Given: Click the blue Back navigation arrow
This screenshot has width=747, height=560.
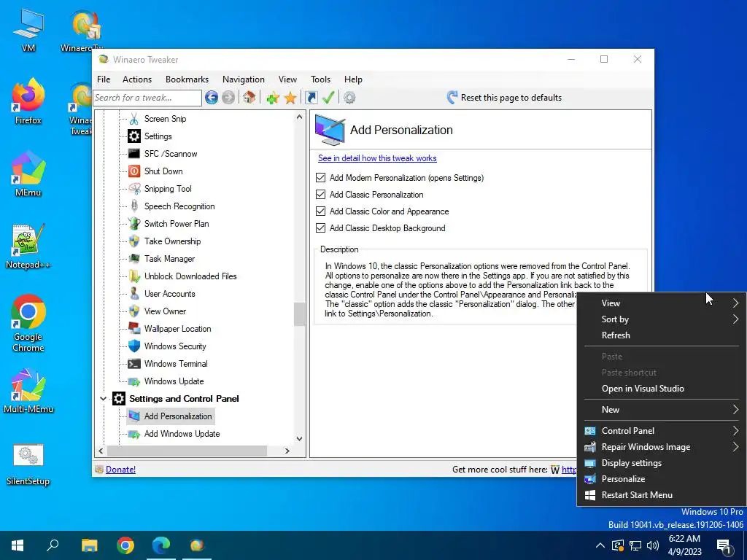Looking at the screenshot, I should 212,98.
